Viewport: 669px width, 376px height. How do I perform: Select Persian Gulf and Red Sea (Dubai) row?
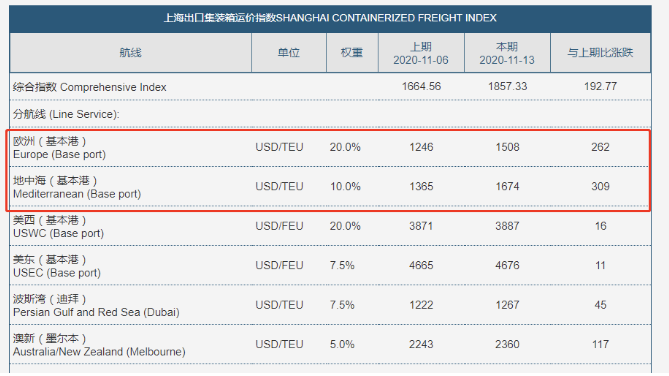[x=330, y=305]
